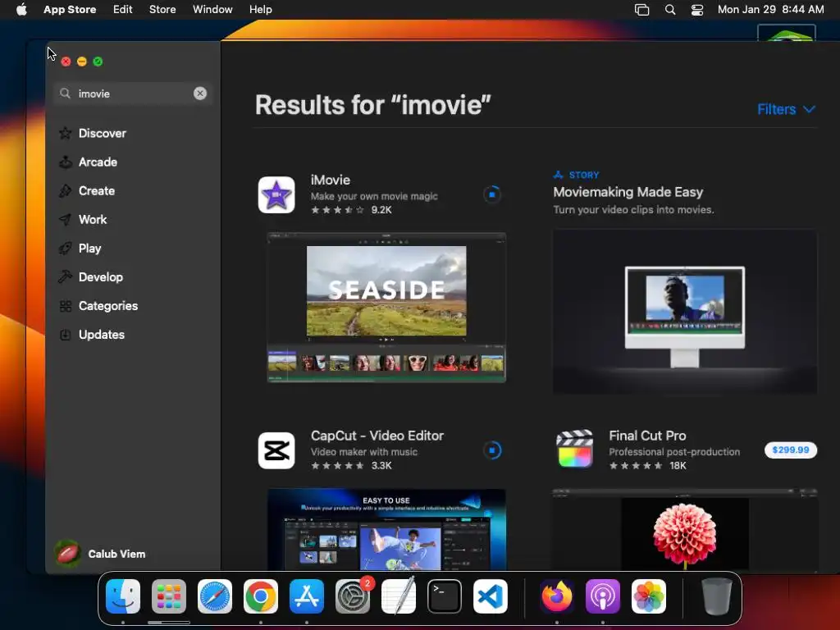Launch Firefox from the Dock
The image size is (840, 630).
tap(557, 596)
